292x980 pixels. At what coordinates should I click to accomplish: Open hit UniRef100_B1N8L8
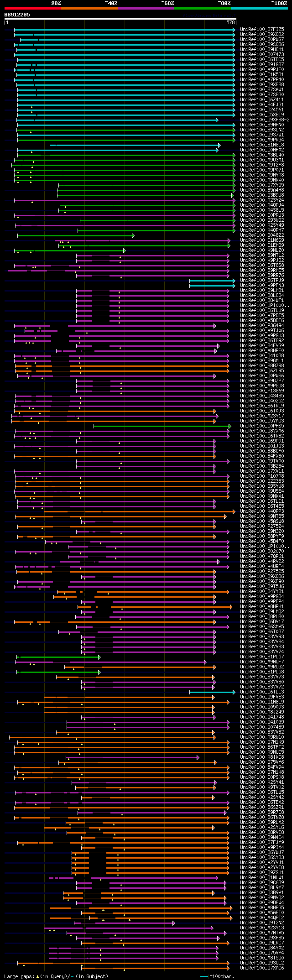[x=262, y=145]
